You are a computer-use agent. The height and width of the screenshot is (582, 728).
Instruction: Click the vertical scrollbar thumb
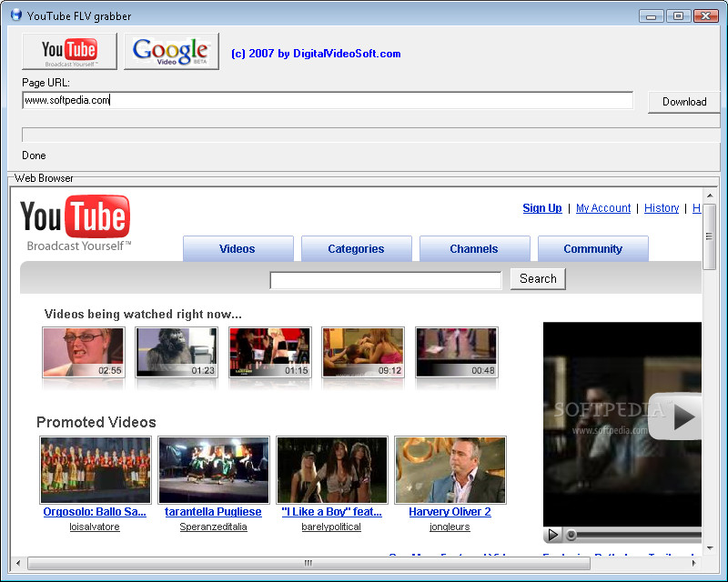pos(710,236)
